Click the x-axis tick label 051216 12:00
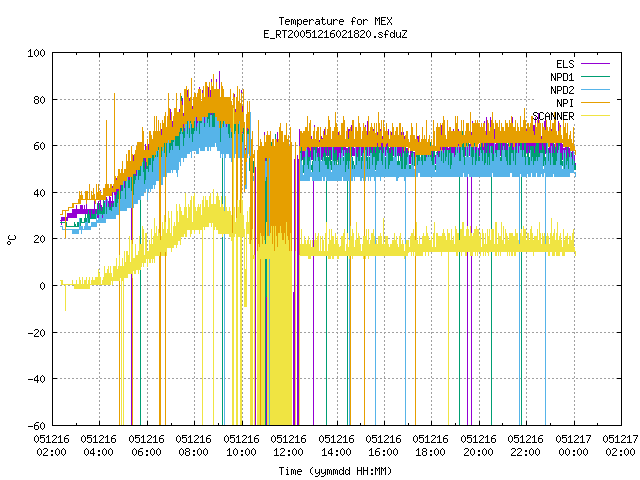This screenshot has width=640, height=480. (x=288, y=446)
